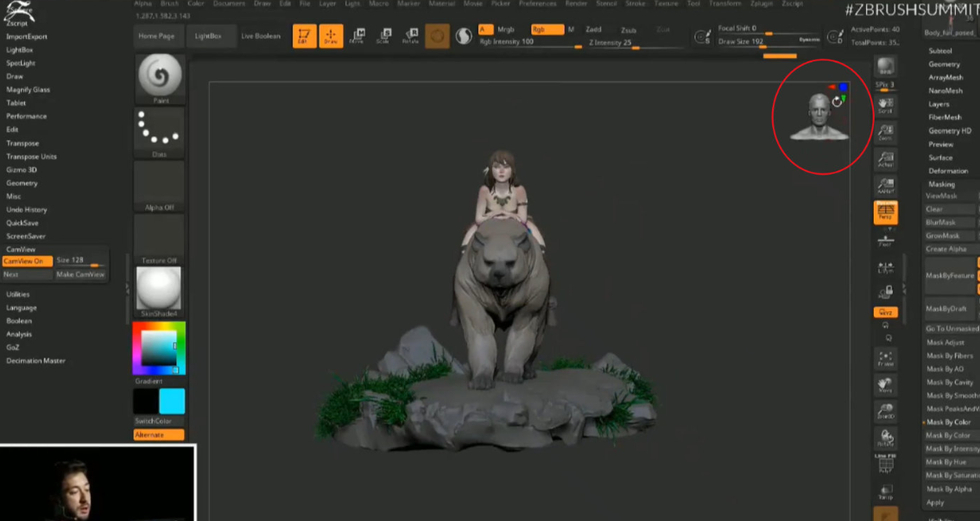The image size is (980, 521).
Task: Toggle L.Sym local symmetry
Action: pyautogui.click(x=885, y=266)
